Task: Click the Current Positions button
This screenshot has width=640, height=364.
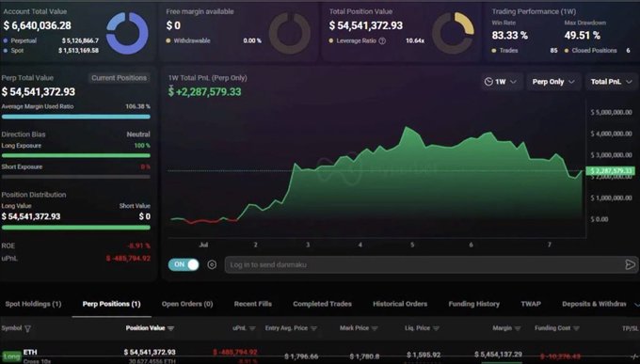Action: pos(119,78)
